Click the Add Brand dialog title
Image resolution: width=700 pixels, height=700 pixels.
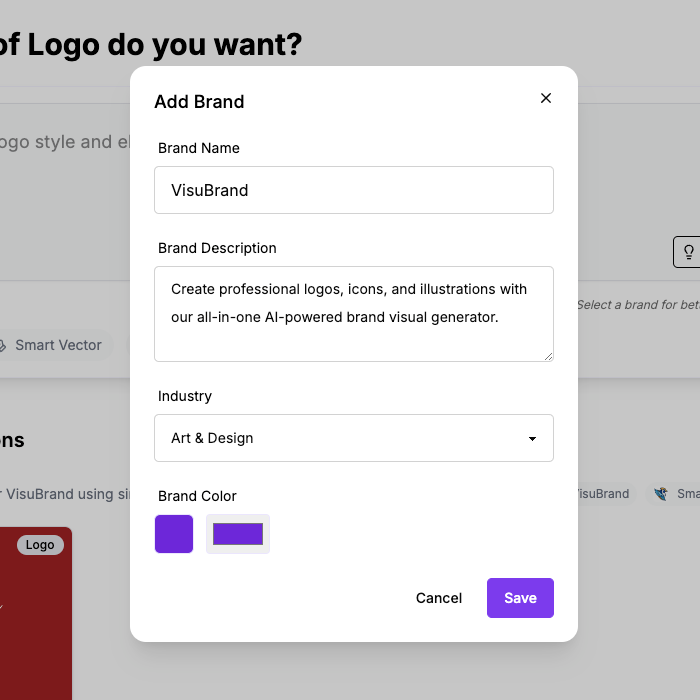point(199,101)
